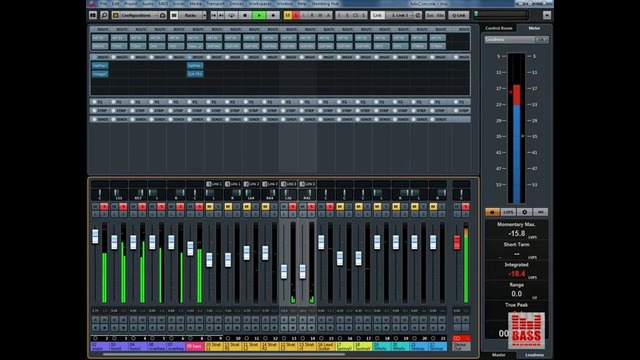
Task: Click the Momentary Max -15.8 value
Action: (x=516, y=233)
